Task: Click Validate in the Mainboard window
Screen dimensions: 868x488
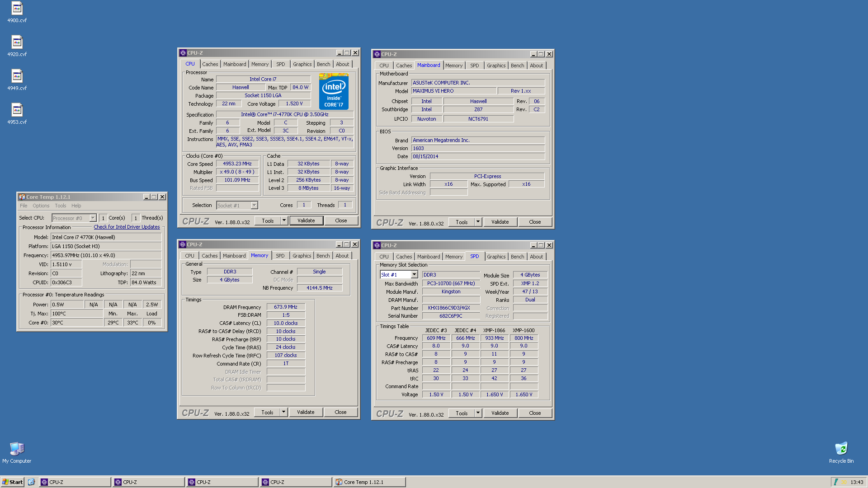Action: (x=500, y=222)
